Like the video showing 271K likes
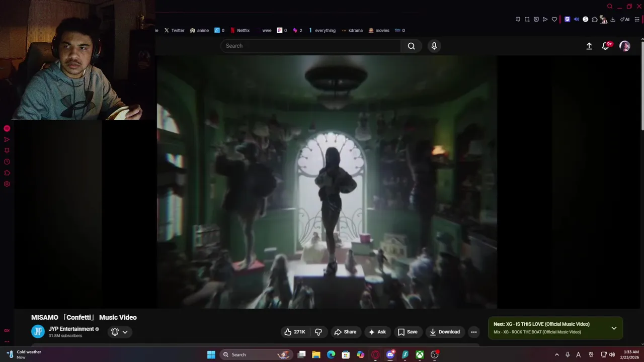The height and width of the screenshot is (362, 644). click(295, 332)
